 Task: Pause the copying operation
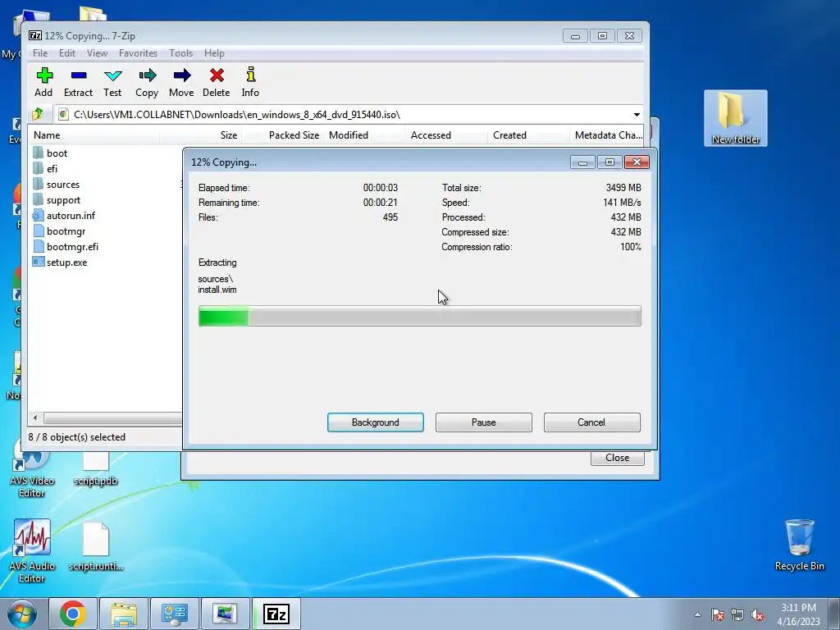pos(484,422)
